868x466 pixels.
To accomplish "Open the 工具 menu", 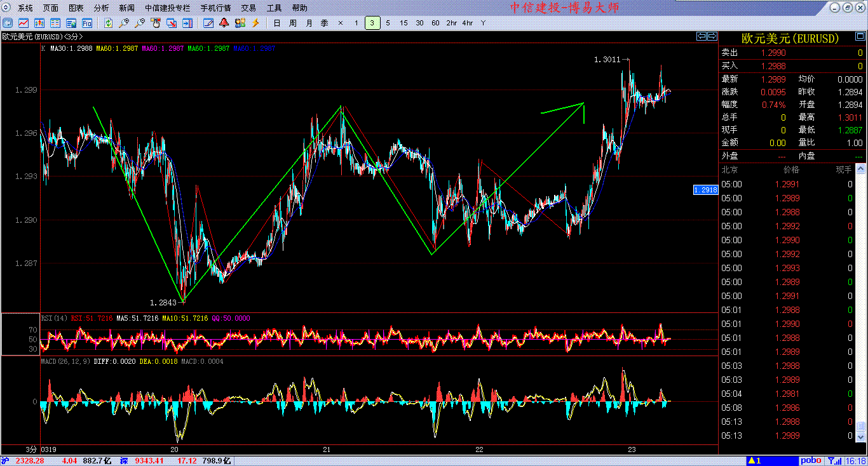I will point(274,8).
